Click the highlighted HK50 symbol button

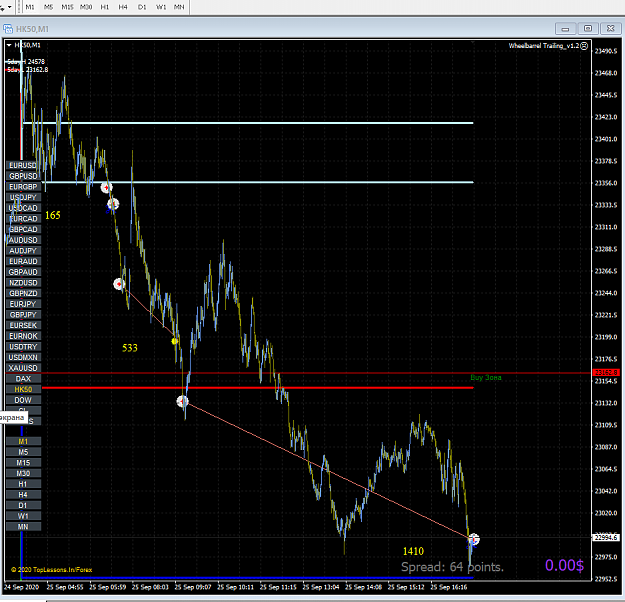[23, 390]
